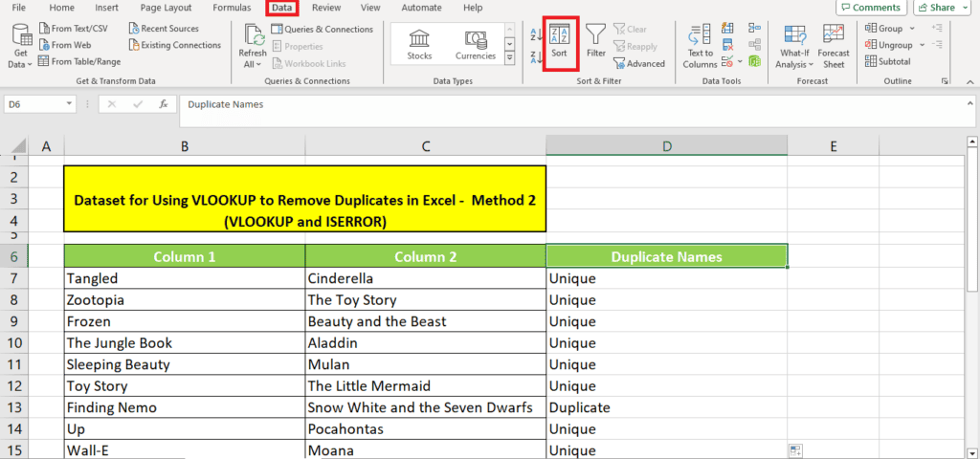Open the Sort dialog
The image size is (980, 459).
[559, 43]
